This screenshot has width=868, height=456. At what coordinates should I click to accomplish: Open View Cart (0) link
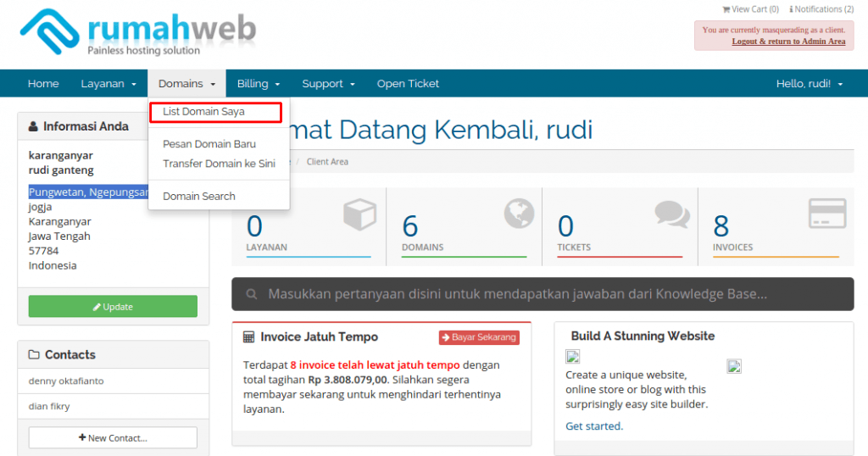pos(751,9)
